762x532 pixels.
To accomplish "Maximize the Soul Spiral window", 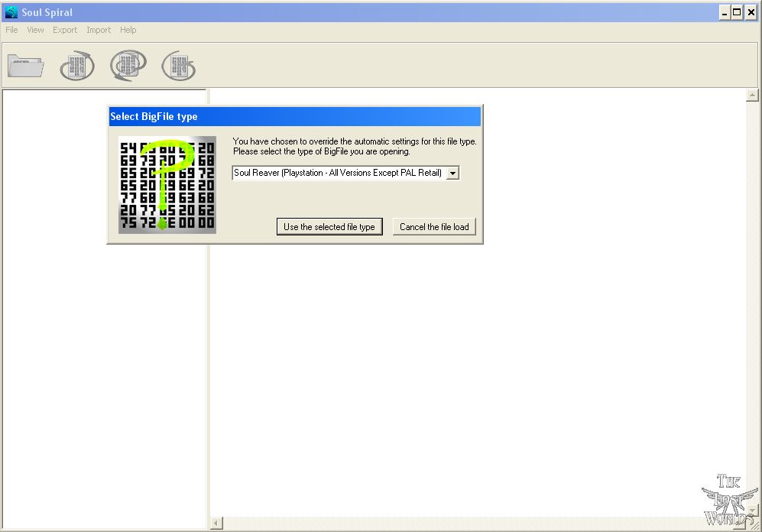I will tap(738, 13).
